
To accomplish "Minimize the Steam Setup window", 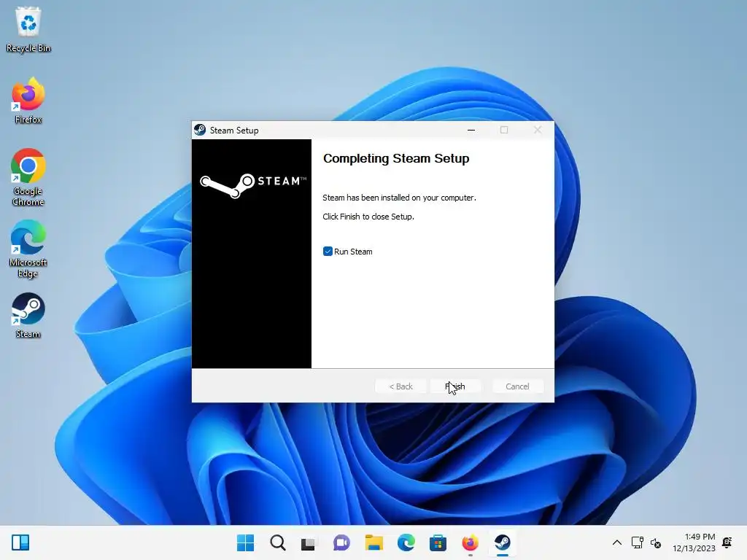I will [x=471, y=130].
